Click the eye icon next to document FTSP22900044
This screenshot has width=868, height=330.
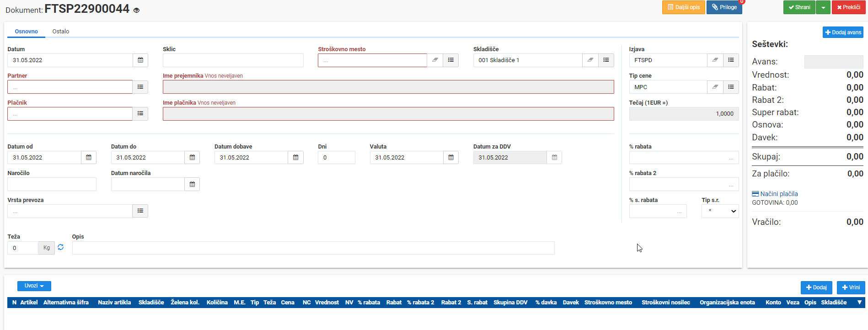[136, 10]
